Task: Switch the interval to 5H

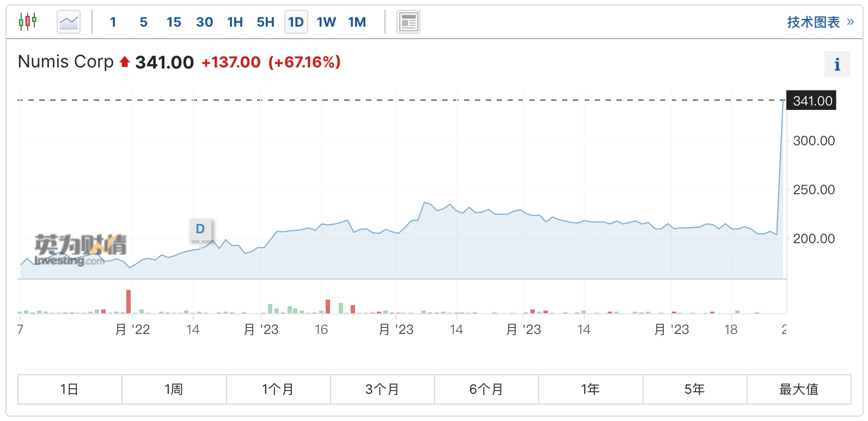Action: pos(265,22)
